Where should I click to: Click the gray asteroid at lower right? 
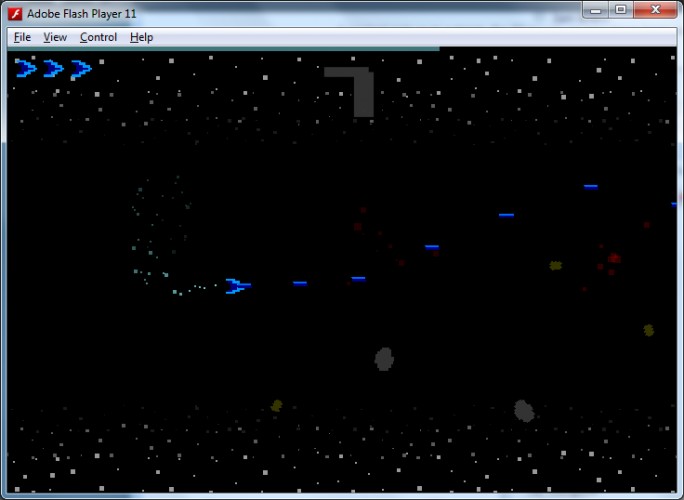(x=524, y=411)
